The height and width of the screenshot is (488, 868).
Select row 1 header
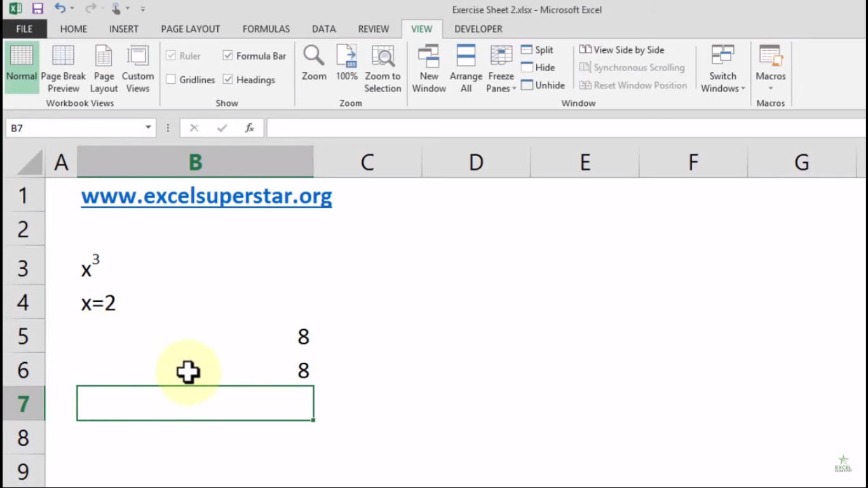24,195
